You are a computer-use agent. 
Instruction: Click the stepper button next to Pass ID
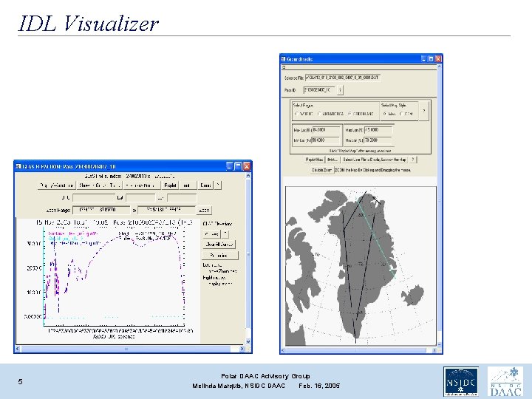pos(340,90)
